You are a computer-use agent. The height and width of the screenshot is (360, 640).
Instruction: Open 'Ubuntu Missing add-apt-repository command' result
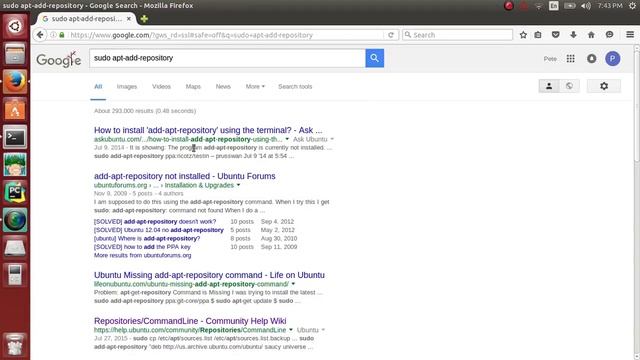pos(209,275)
